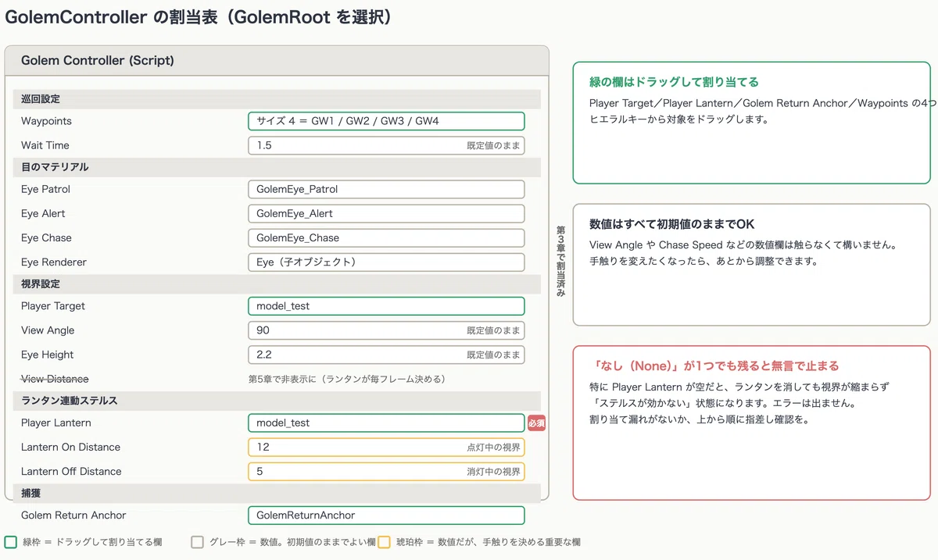Click the amber 琥珀枠 legend swatch
Image resolution: width=938 pixels, height=560 pixels.
(x=384, y=542)
